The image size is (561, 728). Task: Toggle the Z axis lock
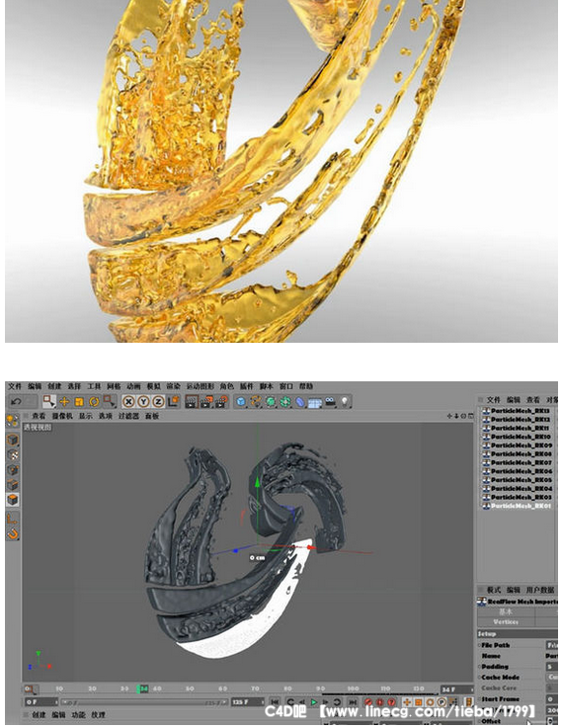click(158, 402)
